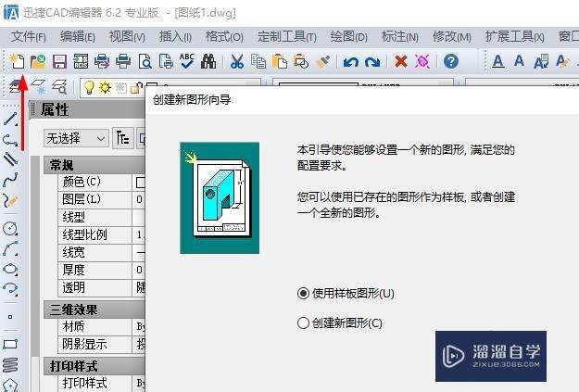Image resolution: width=579 pixels, height=392 pixels.
Task: Click the quick select button beside 无选择
Action: tap(122, 139)
